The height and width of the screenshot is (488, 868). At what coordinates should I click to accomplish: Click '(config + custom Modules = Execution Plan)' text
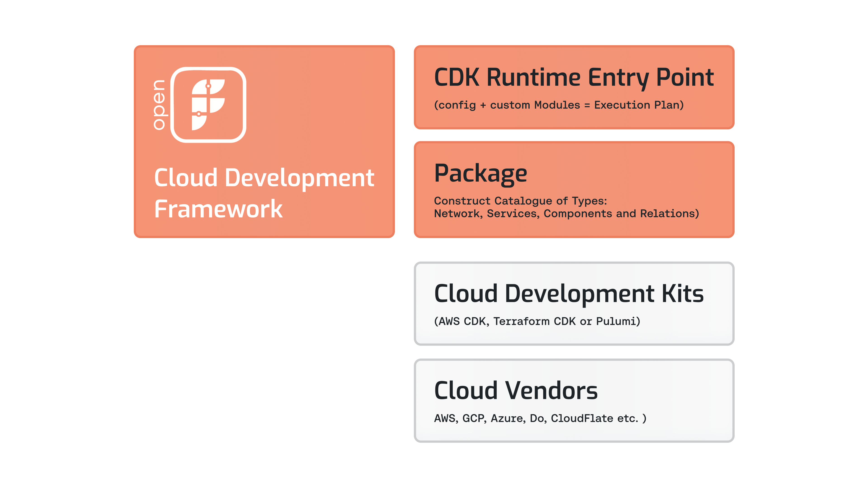coord(559,105)
